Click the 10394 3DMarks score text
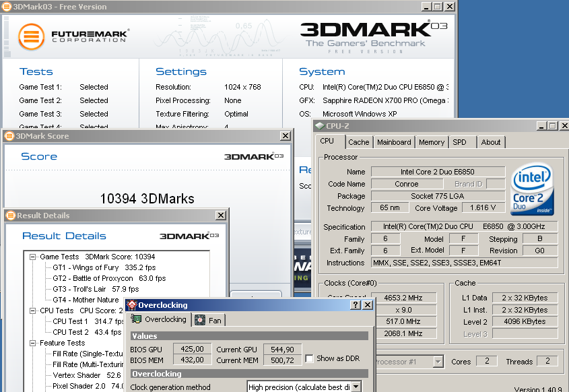 [x=147, y=199]
